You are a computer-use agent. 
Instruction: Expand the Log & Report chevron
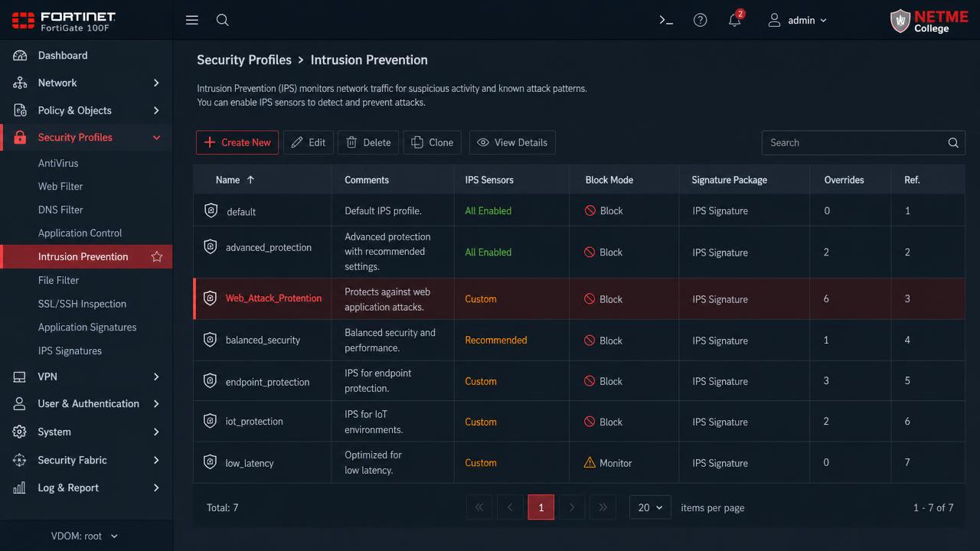coord(156,487)
